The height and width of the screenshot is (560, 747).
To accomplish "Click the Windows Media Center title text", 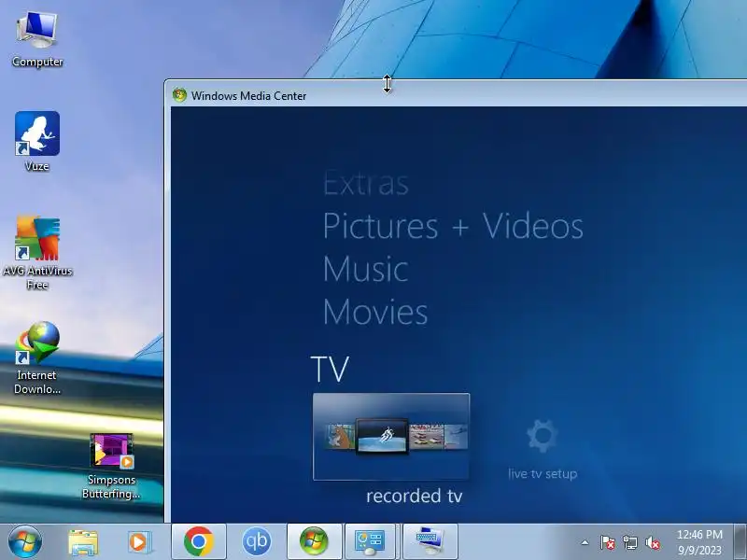I will 248,96.
